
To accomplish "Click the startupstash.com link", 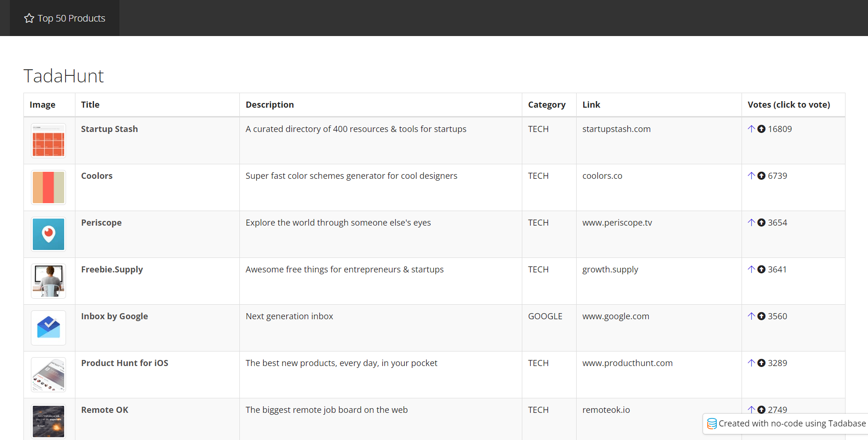I will pyautogui.click(x=616, y=129).
